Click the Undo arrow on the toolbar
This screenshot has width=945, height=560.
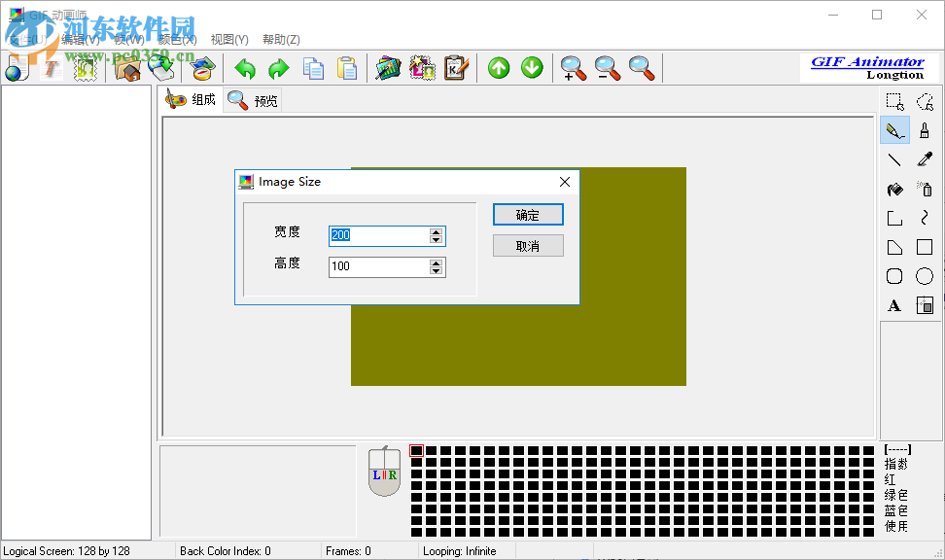click(243, 68)
